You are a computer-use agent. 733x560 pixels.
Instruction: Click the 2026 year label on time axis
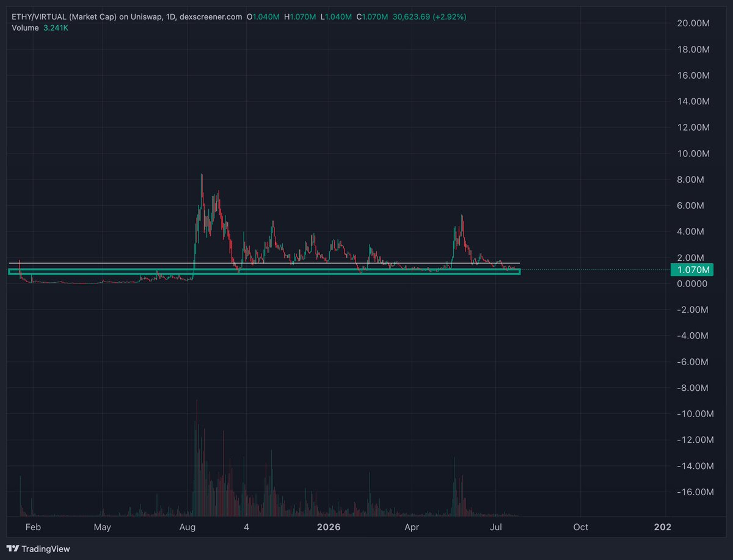tap(328, 527)
